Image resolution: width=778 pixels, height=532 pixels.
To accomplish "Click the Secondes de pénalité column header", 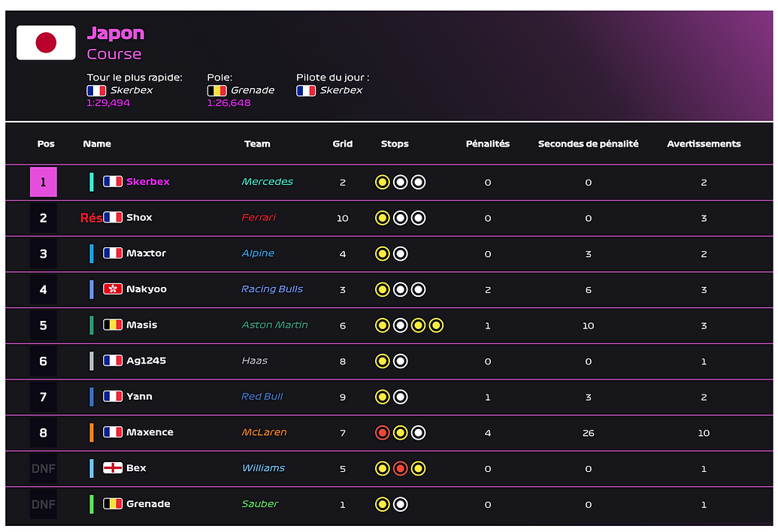I will [x=588, y=144].
